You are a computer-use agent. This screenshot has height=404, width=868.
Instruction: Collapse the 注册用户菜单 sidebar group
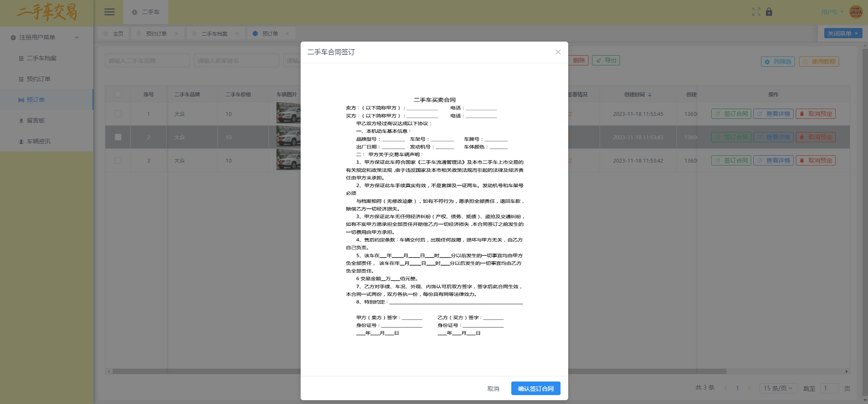pyautogui.click(x=46, y=37)
